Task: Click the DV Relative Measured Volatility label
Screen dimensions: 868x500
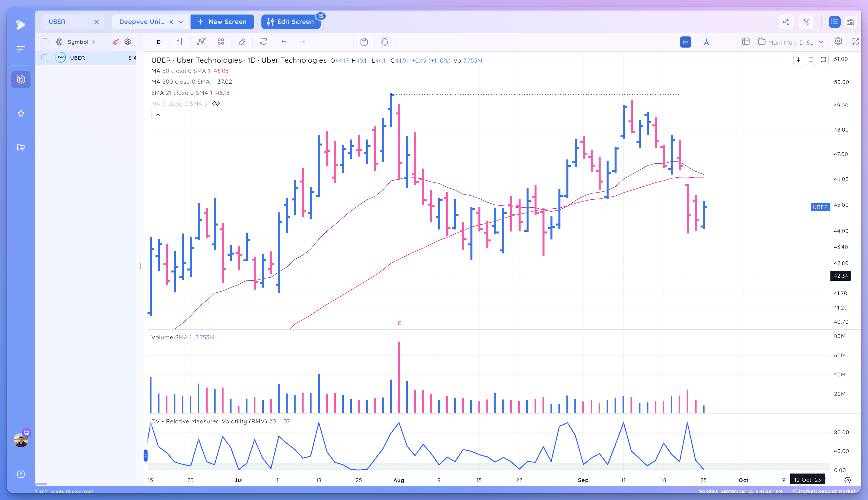Action: click(x=220, y=421)
